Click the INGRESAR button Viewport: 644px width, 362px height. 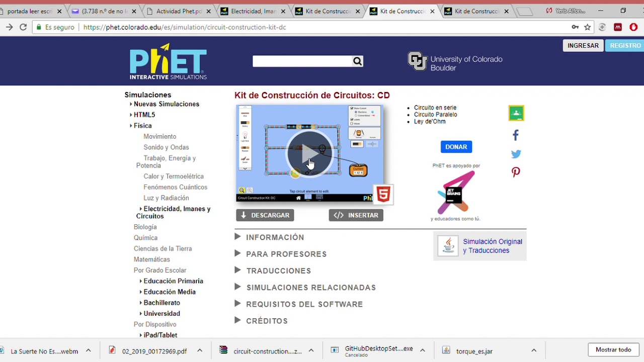coord(583,45)
